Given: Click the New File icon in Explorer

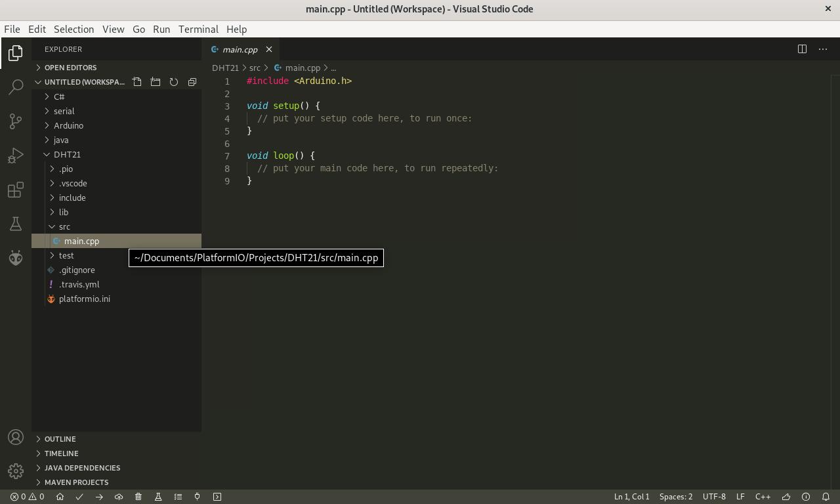Looking at the screenshot, I should (x=137, y=82).
